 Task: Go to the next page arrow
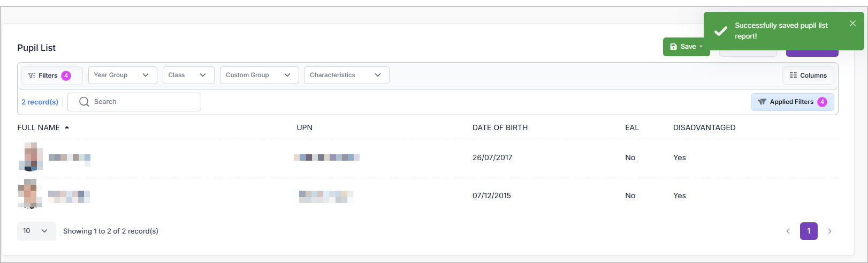(829, 231)
